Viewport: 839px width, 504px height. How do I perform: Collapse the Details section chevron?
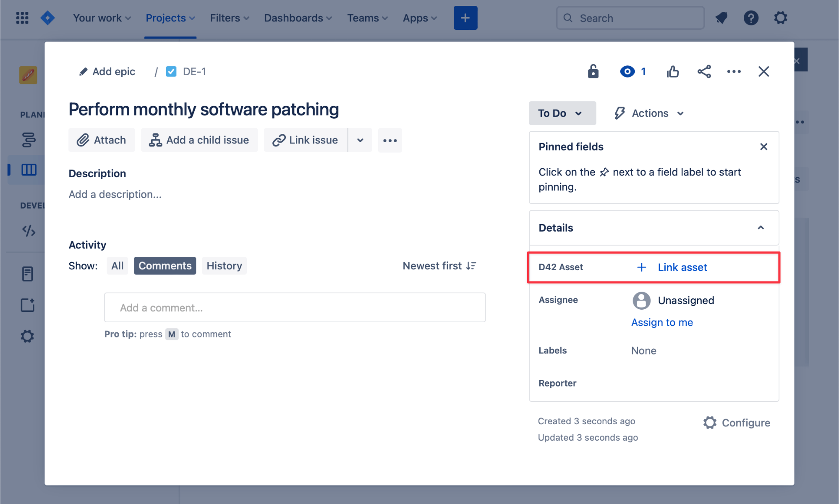click(761, 227)
